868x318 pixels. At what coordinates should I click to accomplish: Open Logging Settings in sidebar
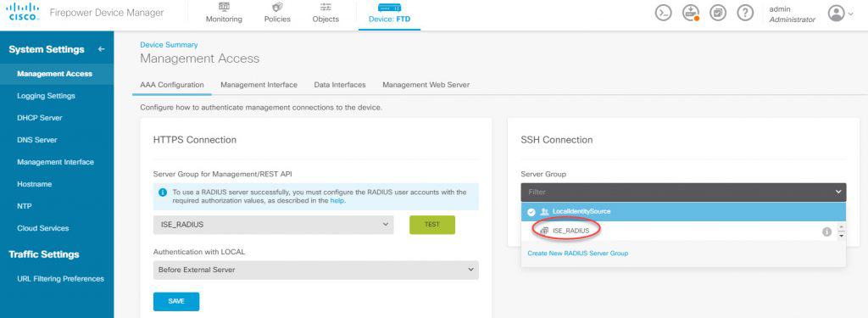coord(46,96)
